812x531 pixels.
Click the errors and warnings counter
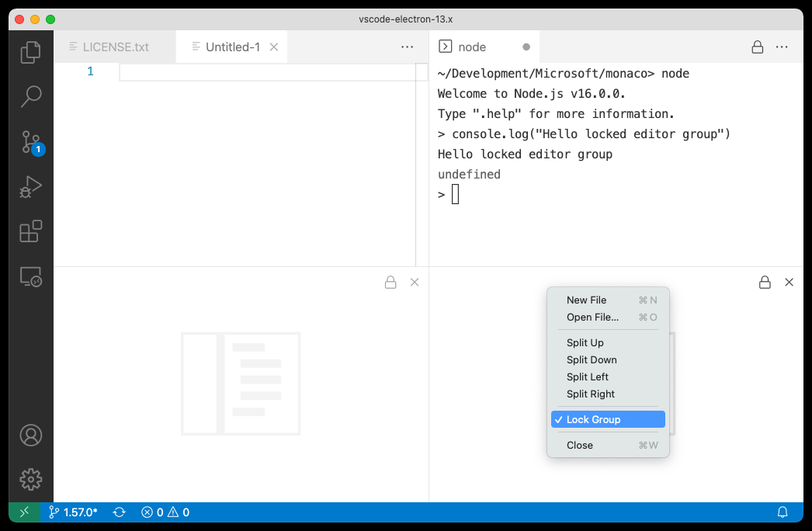[x=165, y=512]
